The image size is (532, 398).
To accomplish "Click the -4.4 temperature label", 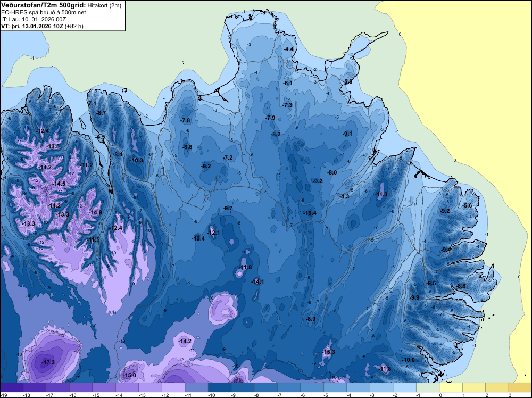I will pyautogui.click(x=288, y=49).
